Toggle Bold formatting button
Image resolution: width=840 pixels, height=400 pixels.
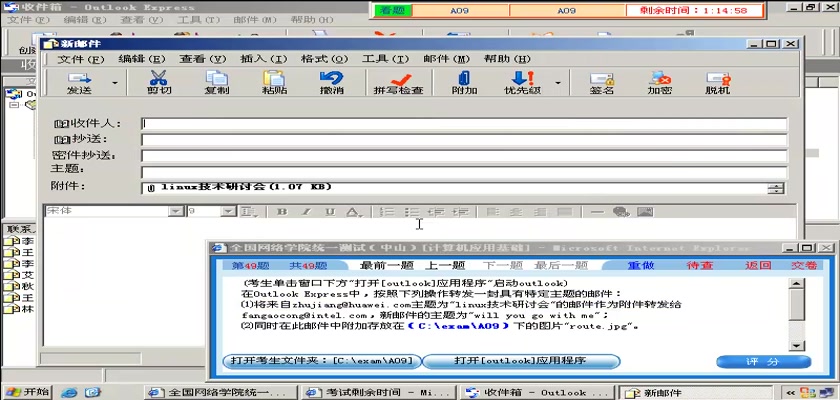282,212
